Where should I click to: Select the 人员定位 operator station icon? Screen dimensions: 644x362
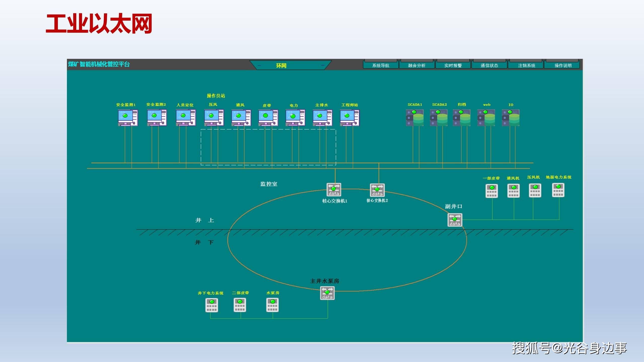(186, 118)
